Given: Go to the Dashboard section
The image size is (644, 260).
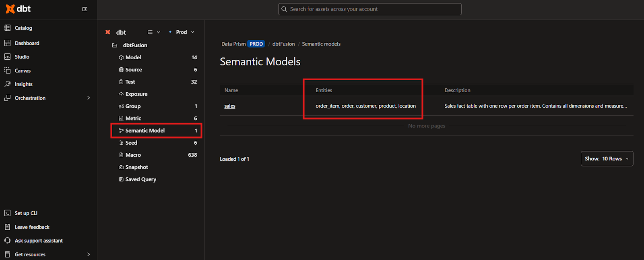Looking at the screenshot, I should (27, 43).
